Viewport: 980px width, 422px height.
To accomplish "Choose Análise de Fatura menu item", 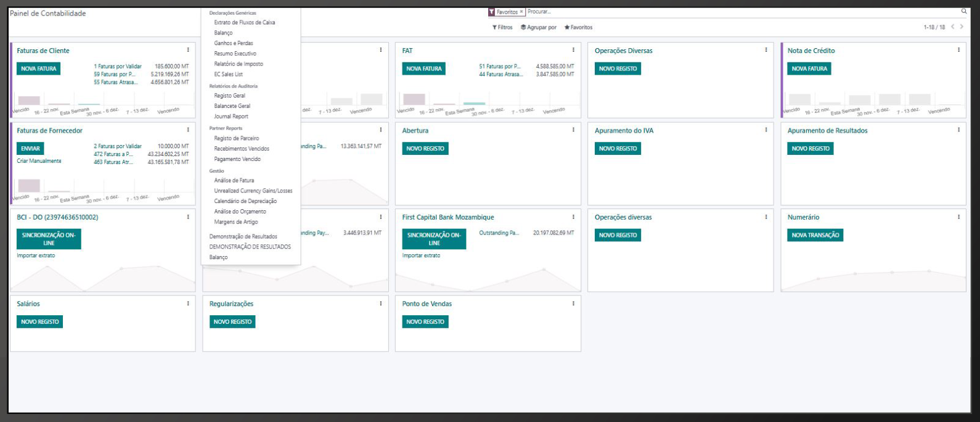I will 234,180.
